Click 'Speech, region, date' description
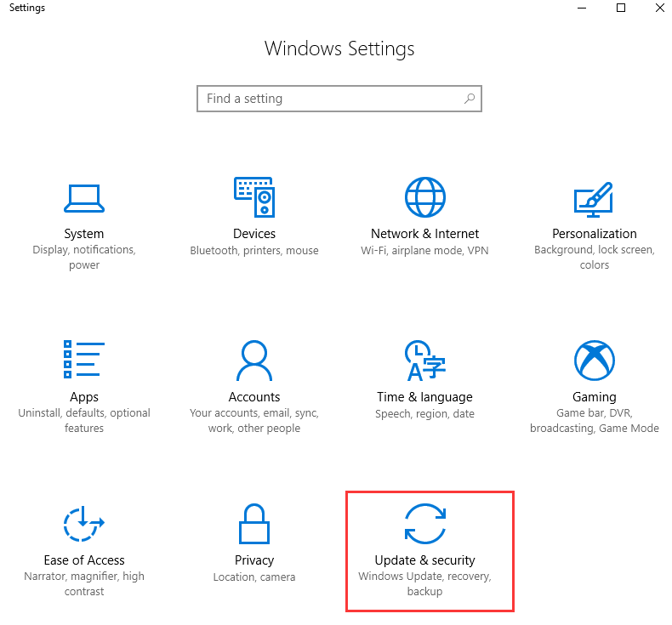The image size is (672, 625). [x=424, y=414]
